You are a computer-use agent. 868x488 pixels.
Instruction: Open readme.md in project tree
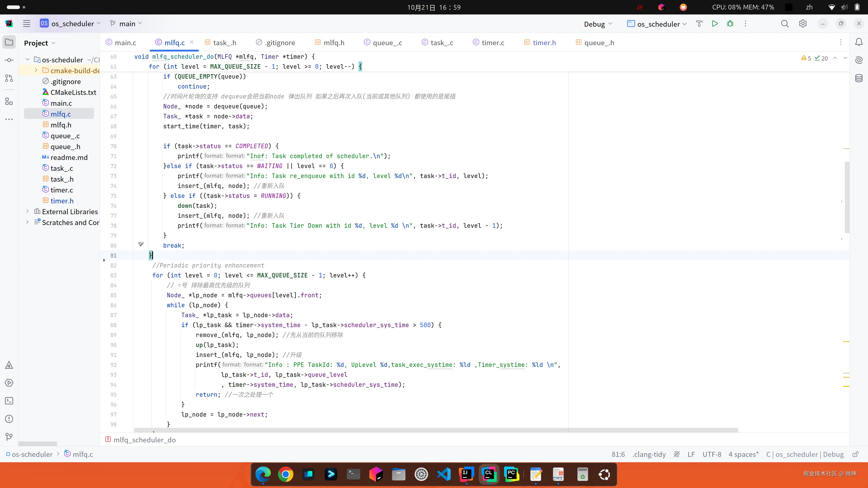coord(69,158)
